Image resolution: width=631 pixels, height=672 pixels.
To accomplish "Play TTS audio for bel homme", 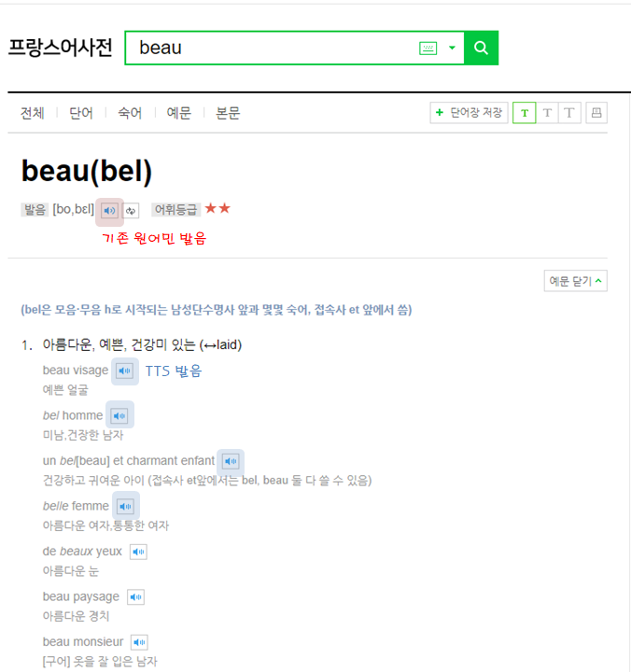I will pos(119,415).
